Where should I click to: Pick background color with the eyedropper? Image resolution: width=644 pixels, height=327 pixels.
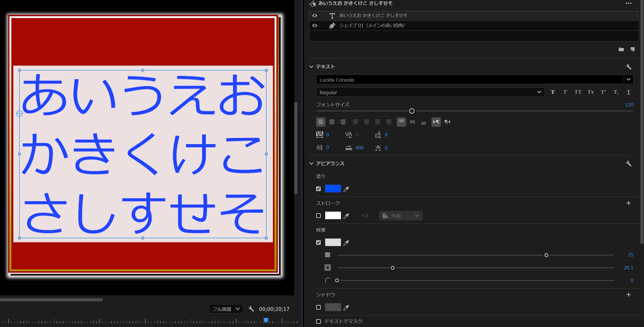point(346,243)
